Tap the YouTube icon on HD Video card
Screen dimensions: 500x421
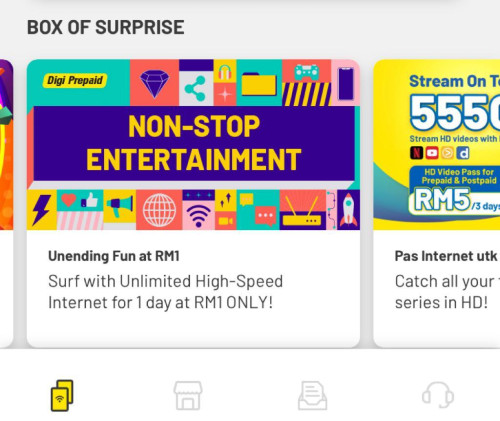pos(432,153)
